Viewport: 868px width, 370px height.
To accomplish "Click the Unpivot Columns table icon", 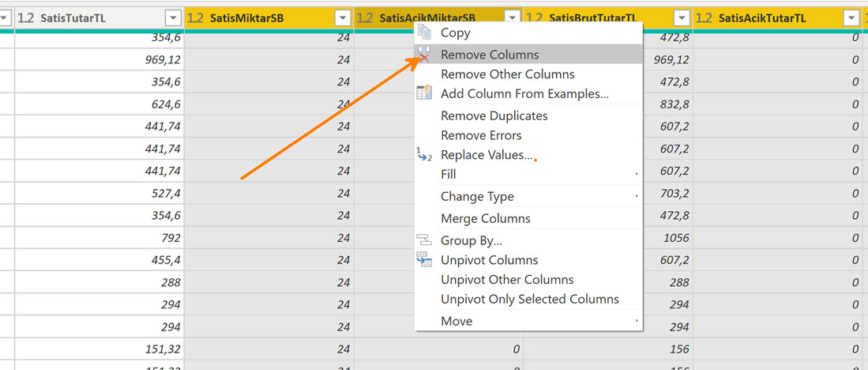I will pos(424,260).
